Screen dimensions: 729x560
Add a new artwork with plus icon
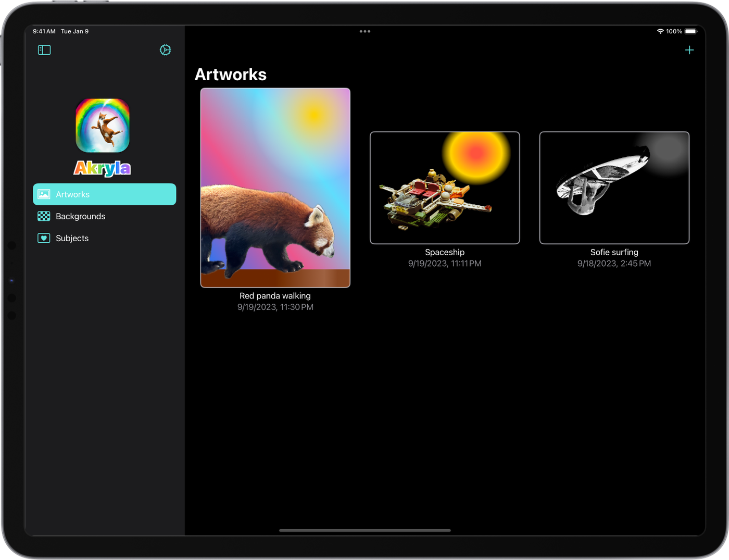coord(689,50)
